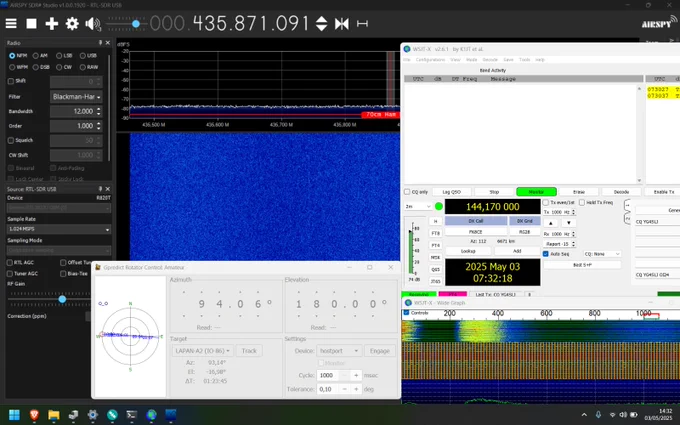Open the Sample Rate dropdown
The height and width of the screenshot is (425, 680).
coord(59,229)
